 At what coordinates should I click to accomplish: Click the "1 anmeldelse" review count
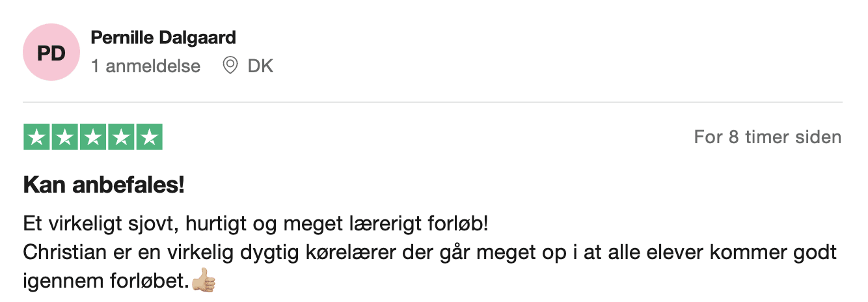click(x=146, y=66)
